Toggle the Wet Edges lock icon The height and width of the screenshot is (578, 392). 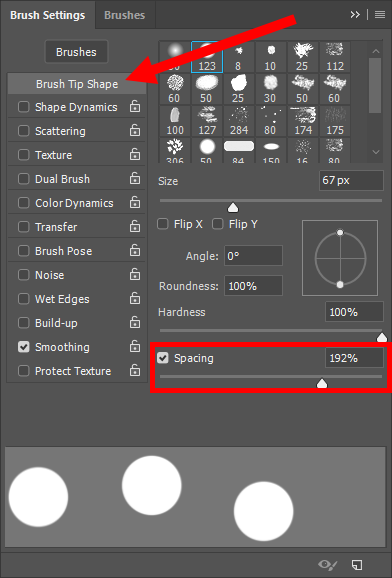point(135,298)
